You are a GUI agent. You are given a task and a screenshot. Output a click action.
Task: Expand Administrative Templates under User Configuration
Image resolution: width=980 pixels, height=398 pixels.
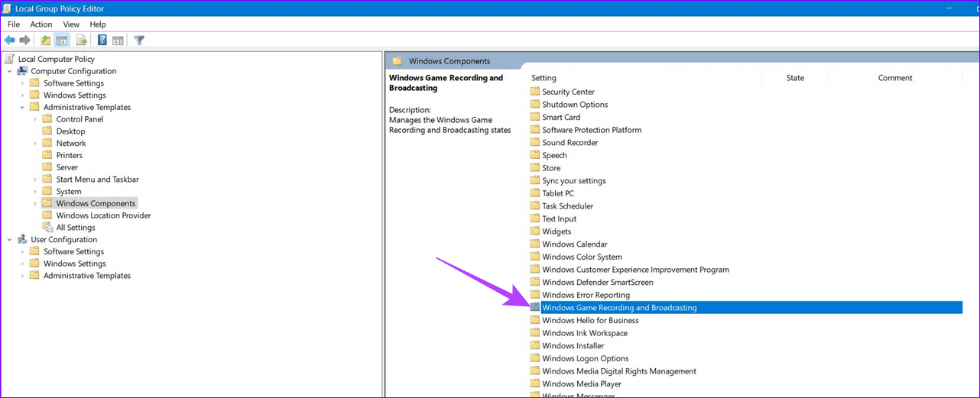[x=22, y=276]
